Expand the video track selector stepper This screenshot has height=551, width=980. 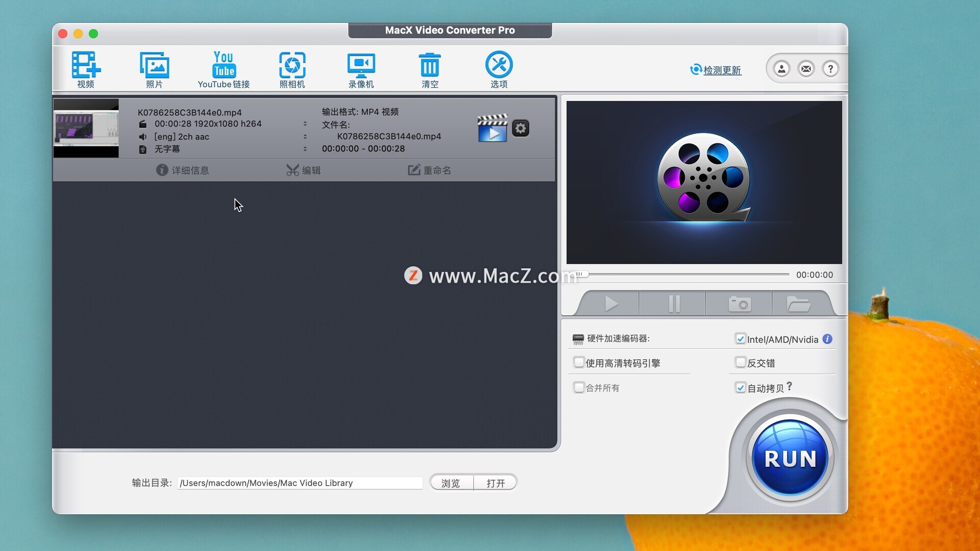pos(305,123)
